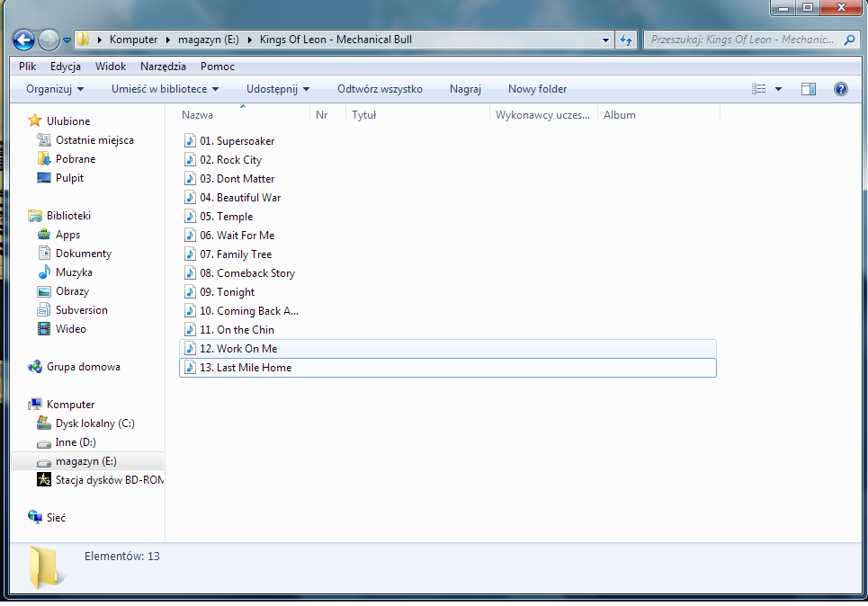Open the Organizuj dropdown
Viewport: 868px width, 606px height.
(x=55, y=89)
